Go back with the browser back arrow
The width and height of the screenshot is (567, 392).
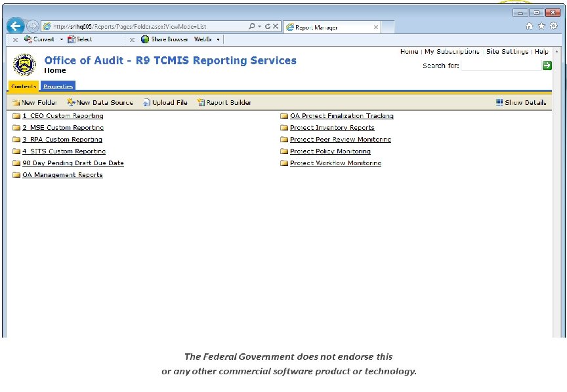coord(16,26)
